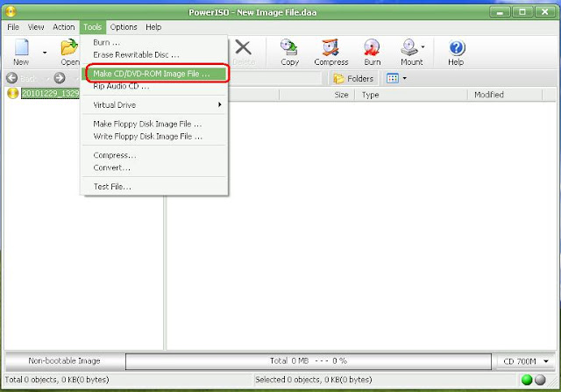The height and width of the screenshot is (392, 561).
Task: Click Total 0 objects status text
Action: 57,380
